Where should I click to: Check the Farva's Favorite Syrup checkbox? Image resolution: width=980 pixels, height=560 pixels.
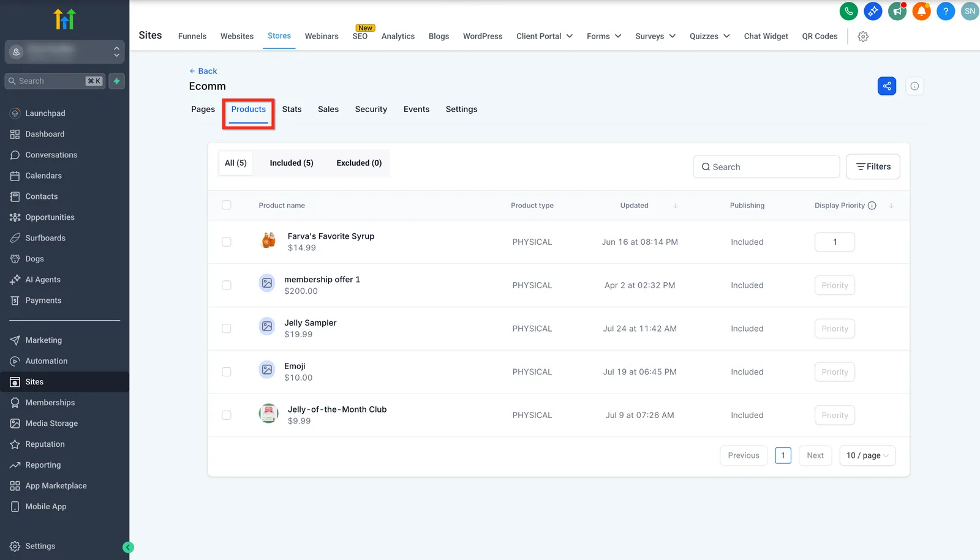point(227,242)
